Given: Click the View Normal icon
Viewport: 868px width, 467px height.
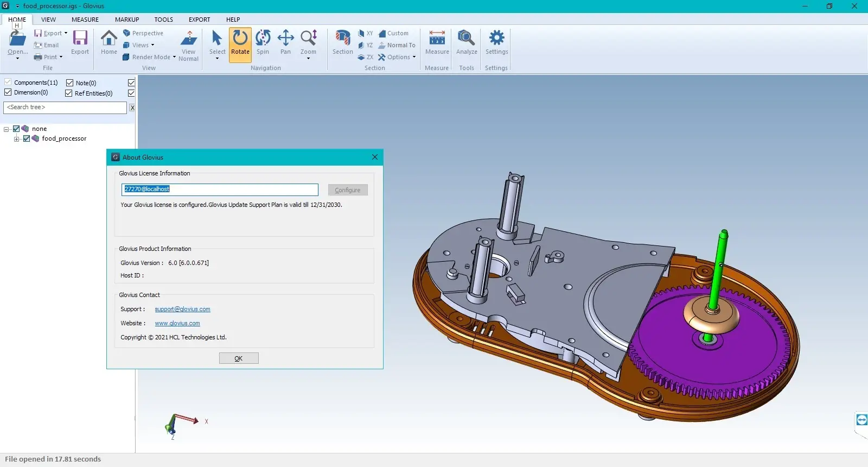Looking at the screenshot, I should (x=189, y=39).
